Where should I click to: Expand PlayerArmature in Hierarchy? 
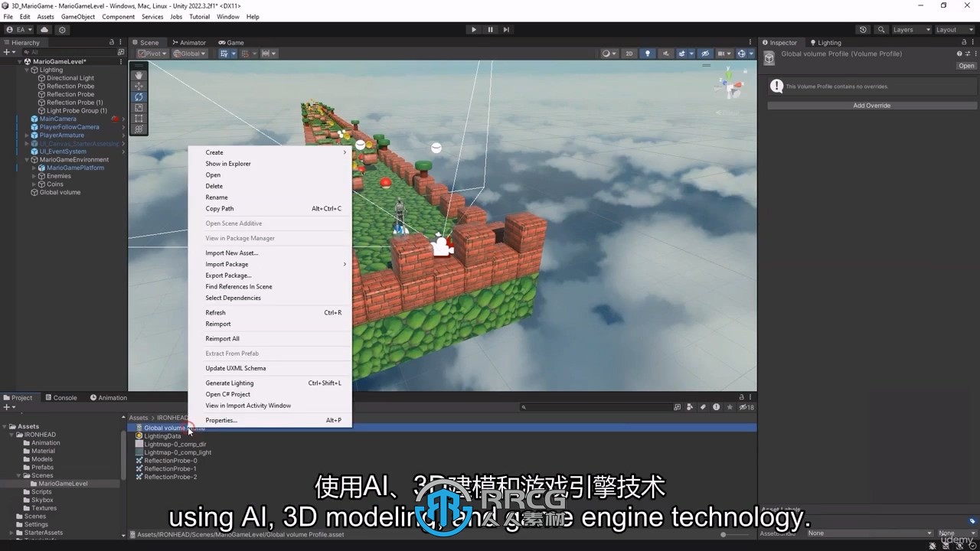[26, 135]
